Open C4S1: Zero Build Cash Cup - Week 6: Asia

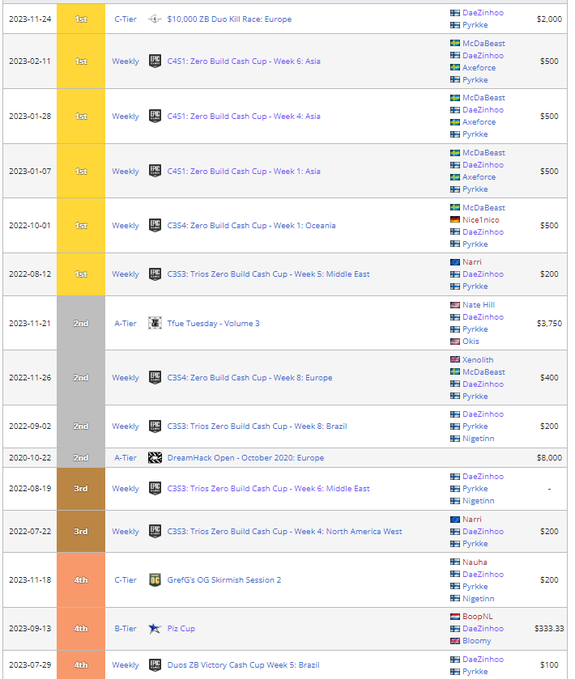pyautogui.click(x=244, y=61)
